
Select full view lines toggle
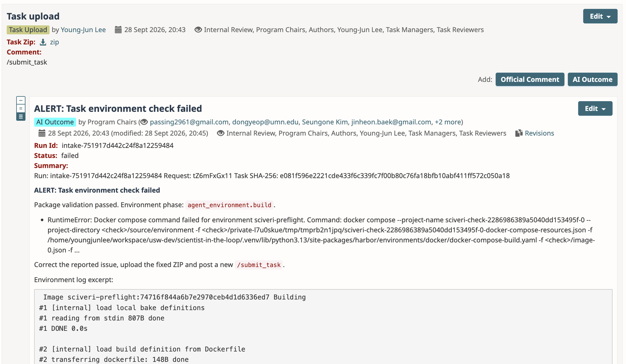(x=21, y=116)
